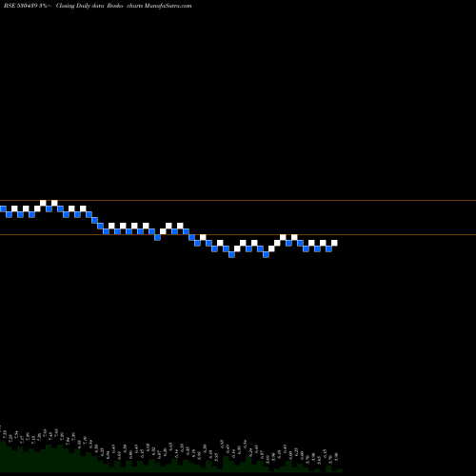Click the 'Closing Daily data' title text

[x=80, y=6]
